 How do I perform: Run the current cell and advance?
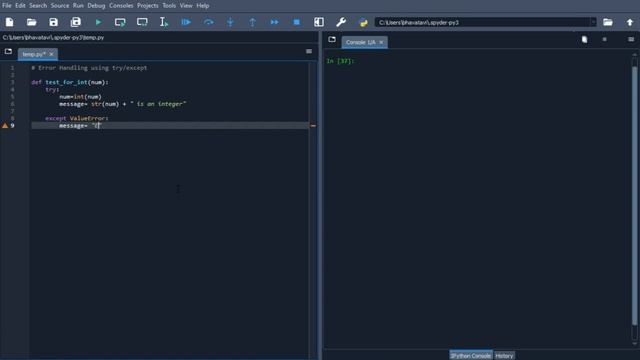(x=142, y=22)
